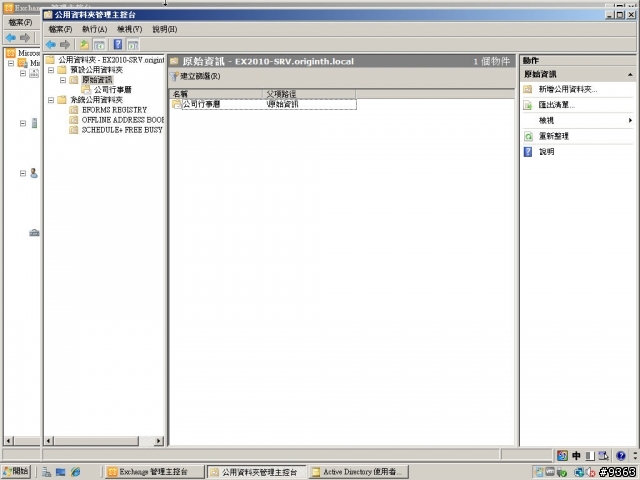The image size is (640, 480).
Task: Click the Back arrow in the Exchange console window behind
Action: tap(11, 38)
